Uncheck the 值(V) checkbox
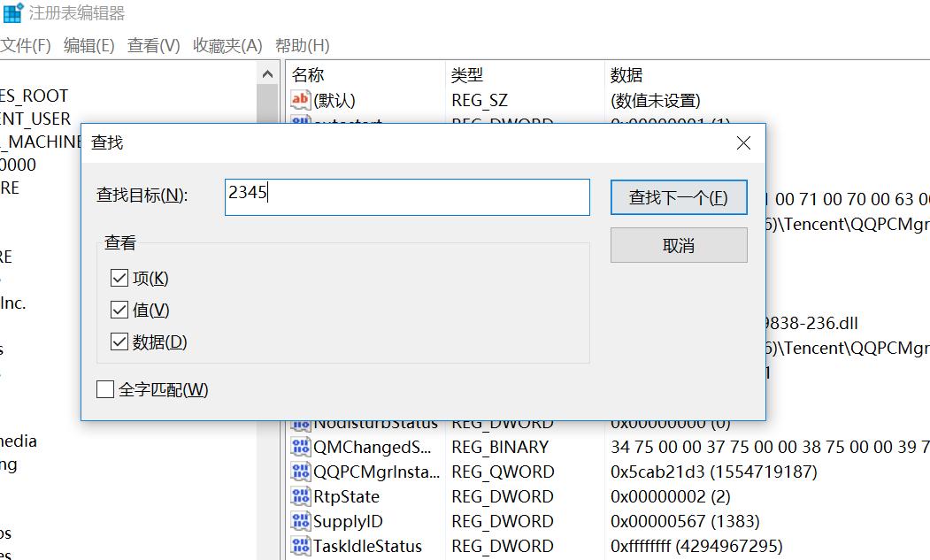 point(119,311)
